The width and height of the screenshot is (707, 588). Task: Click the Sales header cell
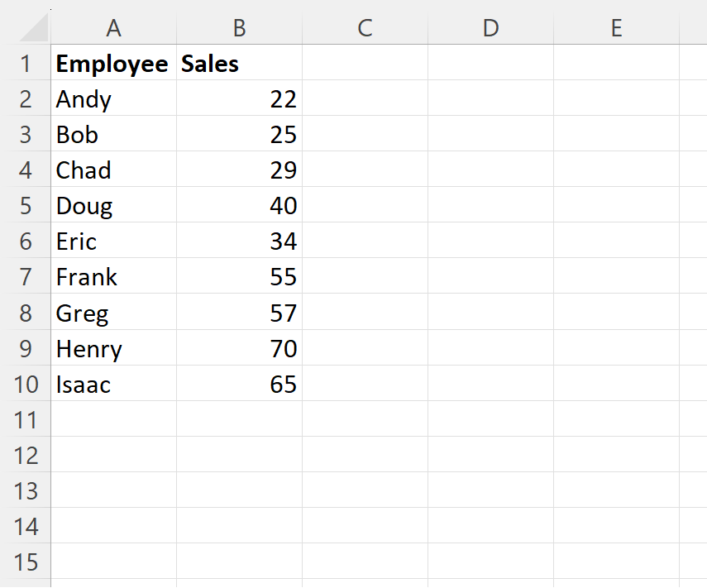point(239,64)
